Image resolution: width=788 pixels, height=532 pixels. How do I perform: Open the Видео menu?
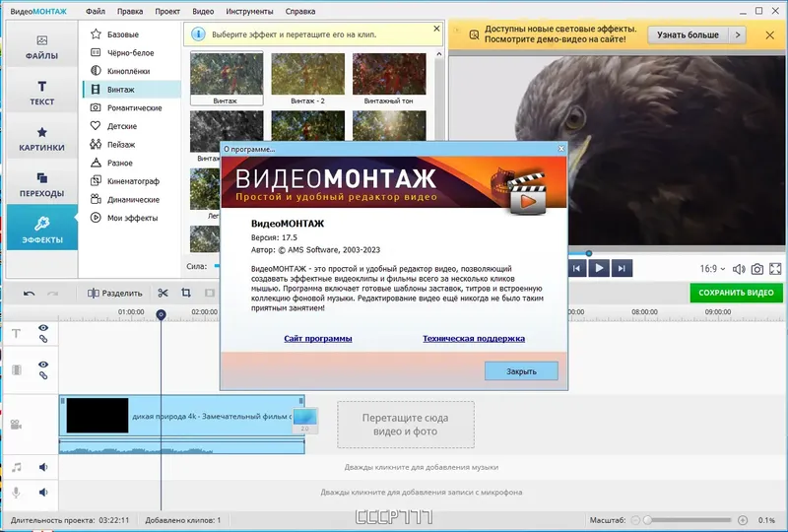pos(203,11)
